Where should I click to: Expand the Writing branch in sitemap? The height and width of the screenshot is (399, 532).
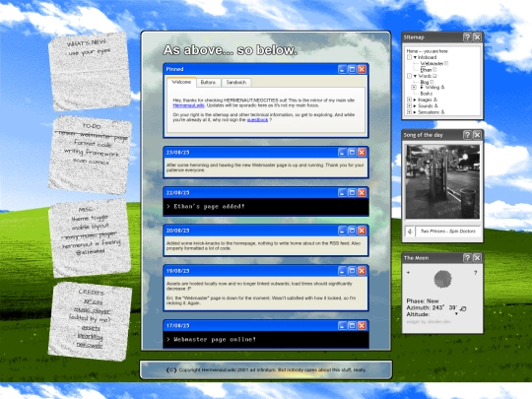(414, 88)
